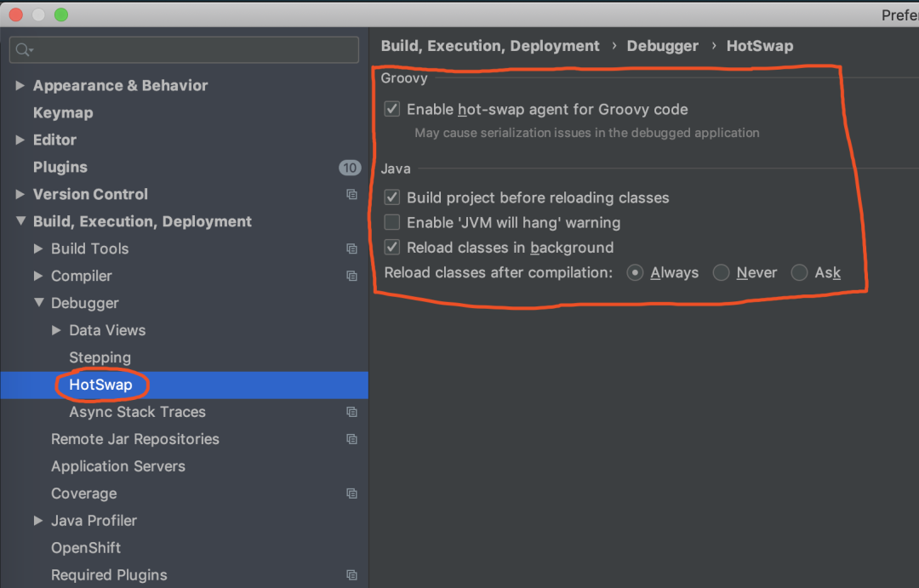Expand the Data Views arrow
This screenshot has width=919, height=588.
[x=56, y=330]
